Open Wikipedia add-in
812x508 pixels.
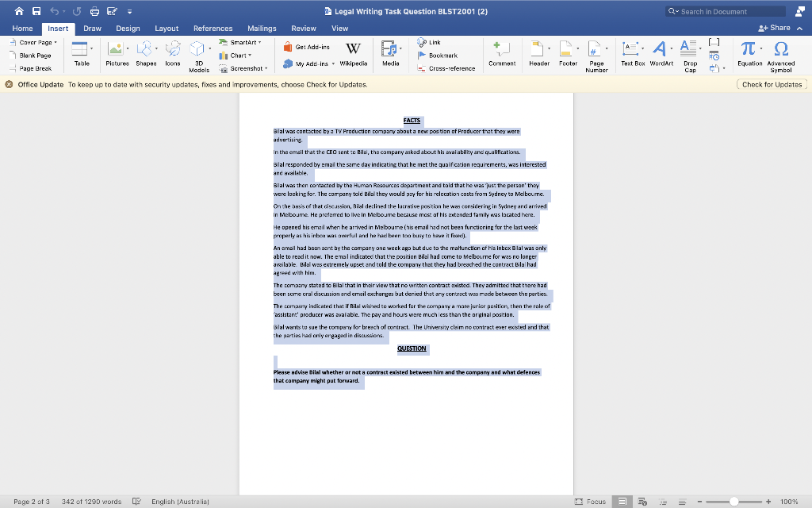pyautogui.click(x=353, y=53)
